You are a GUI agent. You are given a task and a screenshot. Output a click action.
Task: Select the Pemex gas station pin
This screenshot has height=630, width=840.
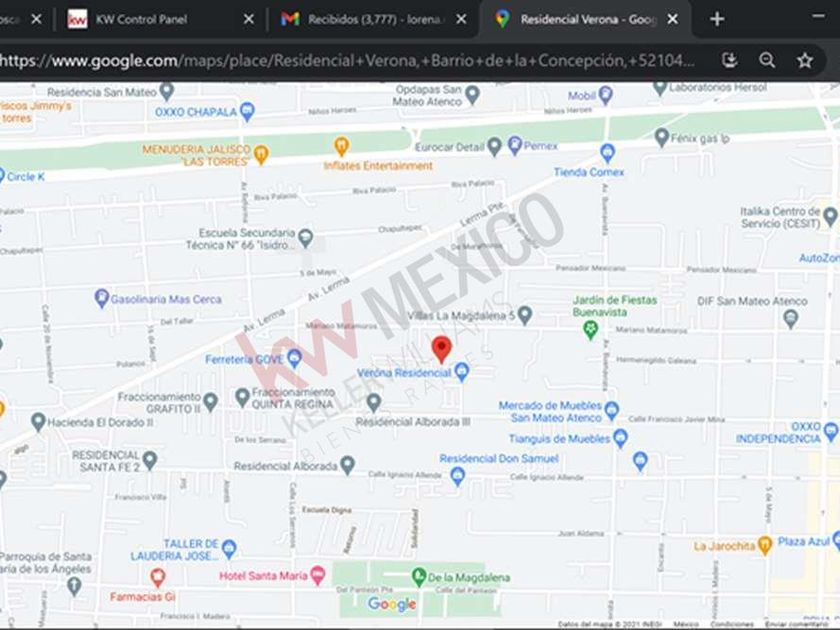click(x=514, y=146)
